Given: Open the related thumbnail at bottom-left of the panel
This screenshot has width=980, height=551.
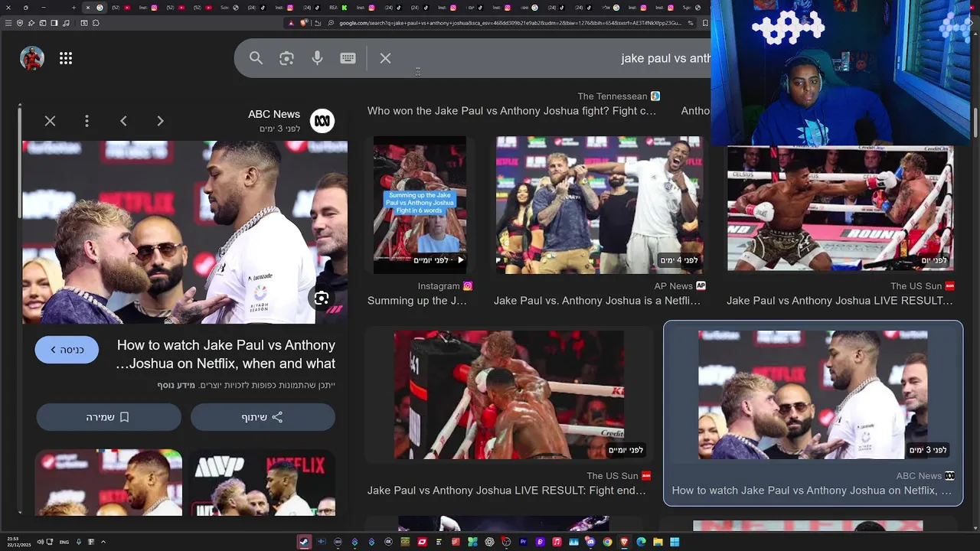Looking at the screenshot, I should (x=109, y=482).
